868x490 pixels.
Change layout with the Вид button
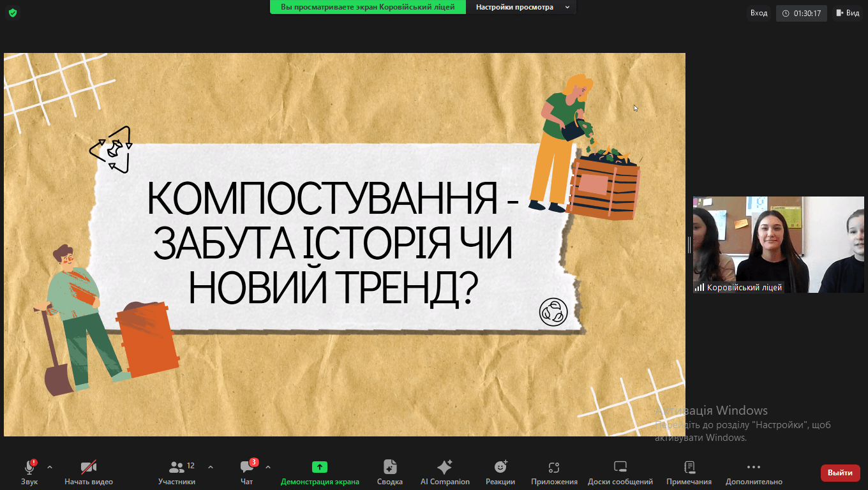click(x=848, y=13)
